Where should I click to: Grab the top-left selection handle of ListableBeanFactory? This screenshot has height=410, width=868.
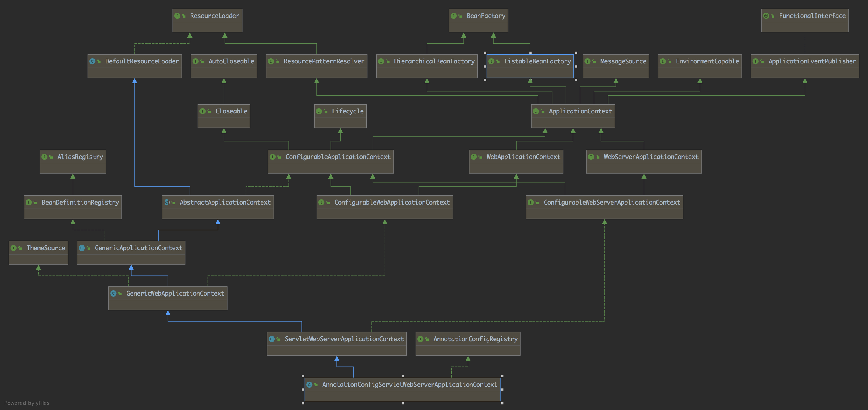[x=485, y=53]
